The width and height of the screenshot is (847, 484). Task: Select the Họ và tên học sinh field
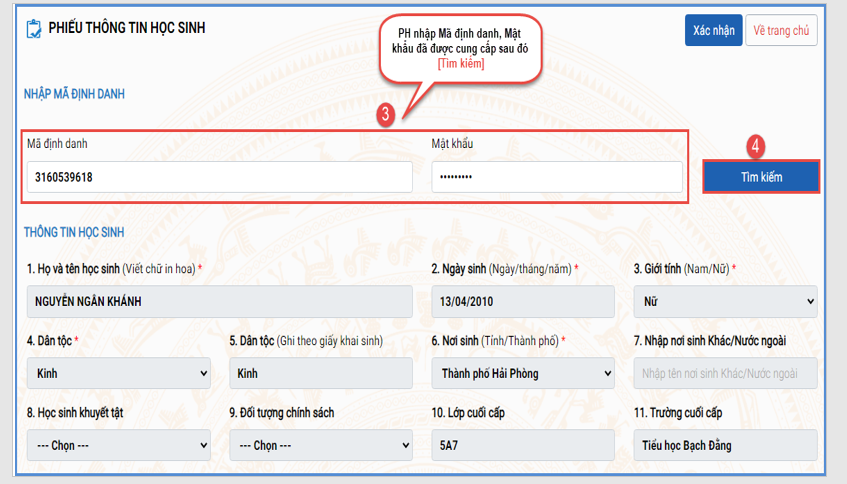tap(219, 301)
